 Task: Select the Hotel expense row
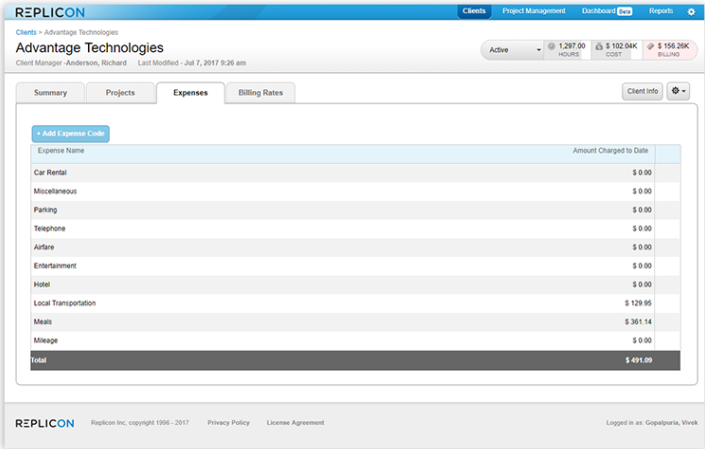point(355,285)
